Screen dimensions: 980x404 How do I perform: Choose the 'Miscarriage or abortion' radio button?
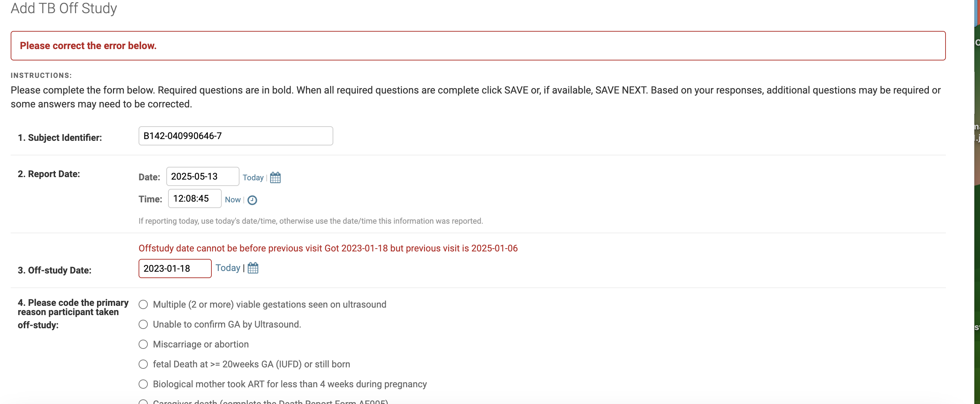pyautogui.click(x=143, y=344)
